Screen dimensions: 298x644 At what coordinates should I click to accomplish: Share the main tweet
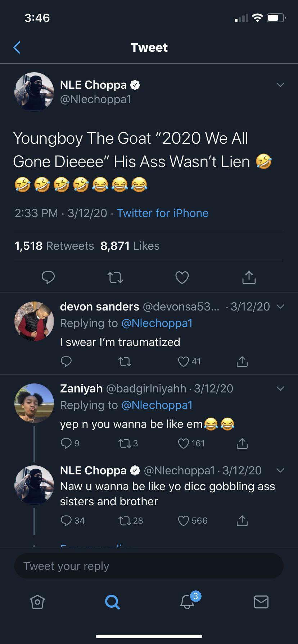(x=249, y=277)
